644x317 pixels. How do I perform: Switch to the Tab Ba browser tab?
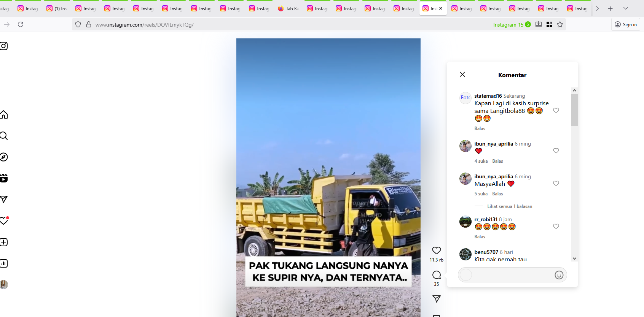[288, 8]
